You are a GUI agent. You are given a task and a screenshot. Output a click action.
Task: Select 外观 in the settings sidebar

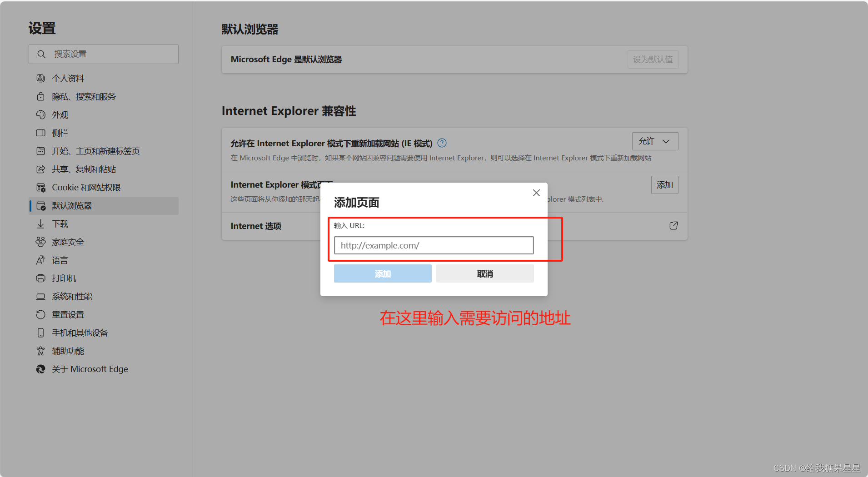pos(104,114)
